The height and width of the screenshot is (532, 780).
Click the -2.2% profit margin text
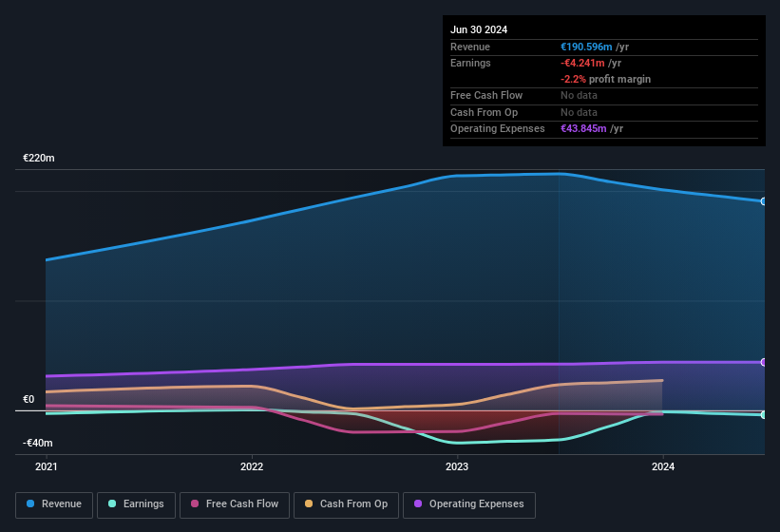click(605, 79)
